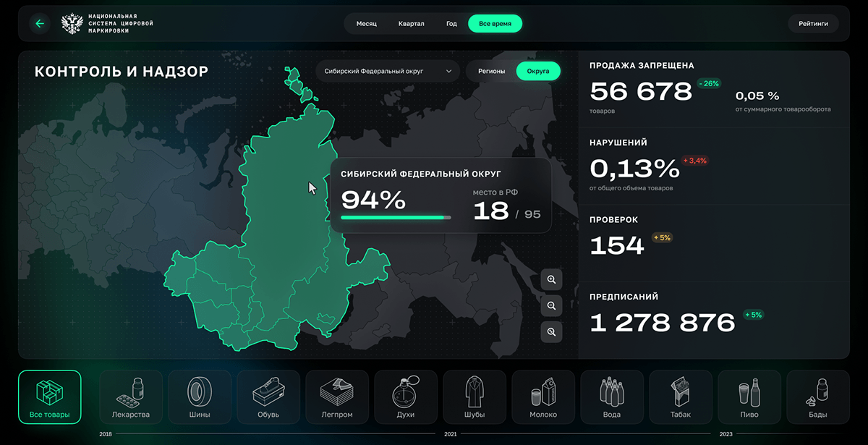The height and width of the screenshot is (445, 868).
Task: Open the Пиво category
Action: click(x=749, y=397)
